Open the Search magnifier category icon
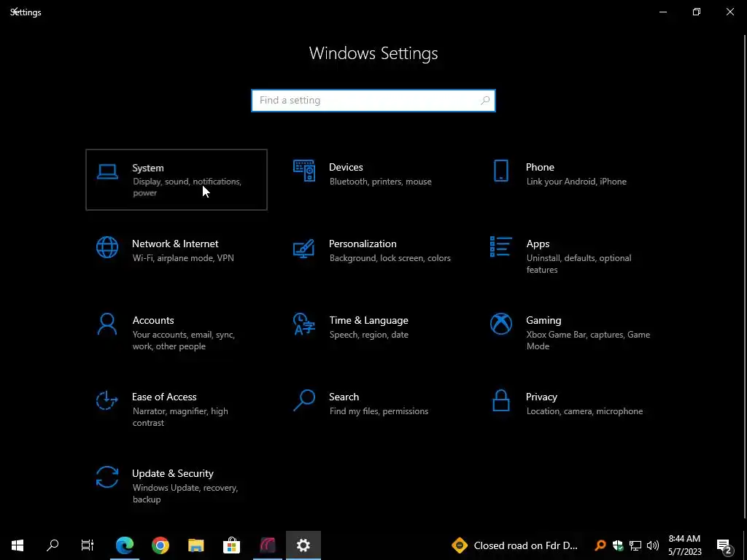This screenshot has width=747, height=560. tap(304, 400)
